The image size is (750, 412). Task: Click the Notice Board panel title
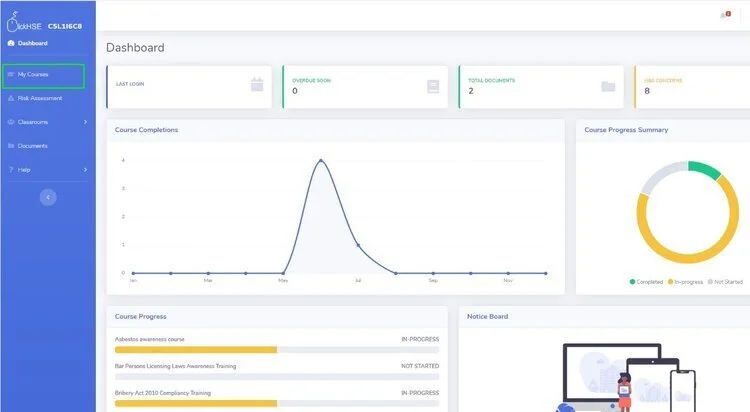pos(487,316)
